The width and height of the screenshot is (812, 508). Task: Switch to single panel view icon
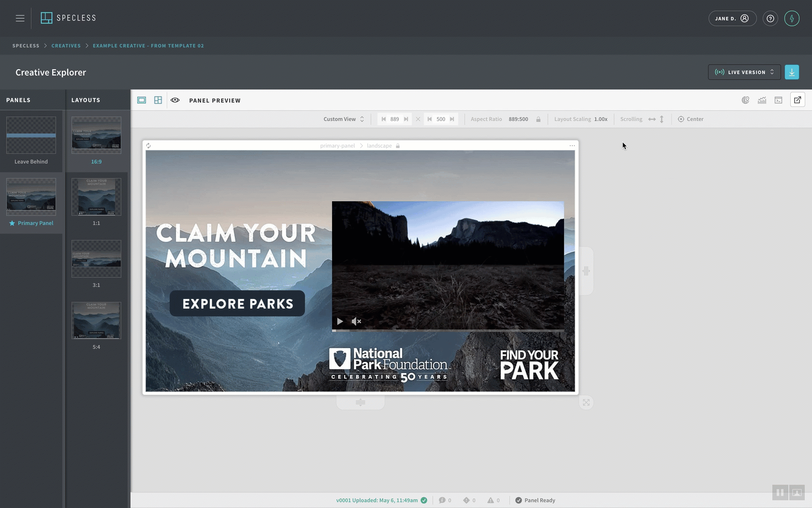142,100
